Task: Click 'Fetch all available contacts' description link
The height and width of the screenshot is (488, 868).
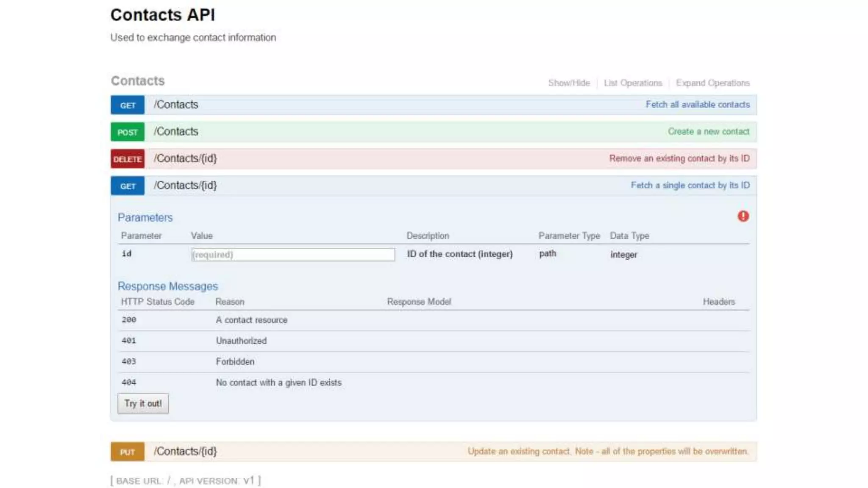Action: point(697,105)
